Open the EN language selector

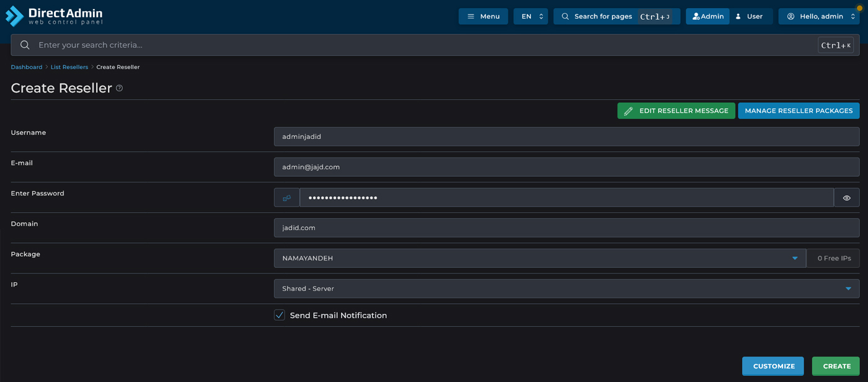[x=531, y=17]
